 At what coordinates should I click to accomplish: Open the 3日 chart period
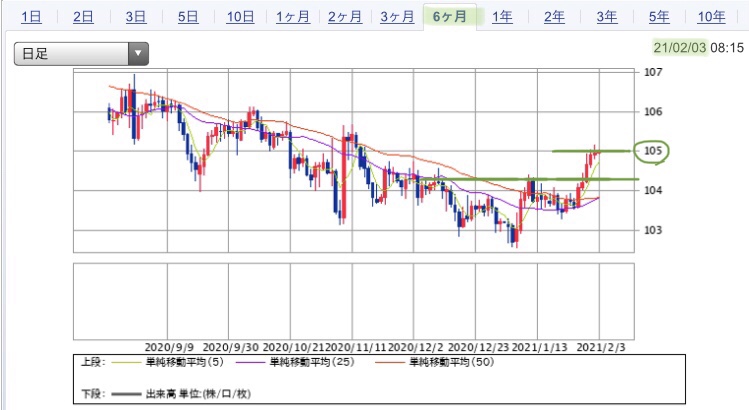click(136, 17)
